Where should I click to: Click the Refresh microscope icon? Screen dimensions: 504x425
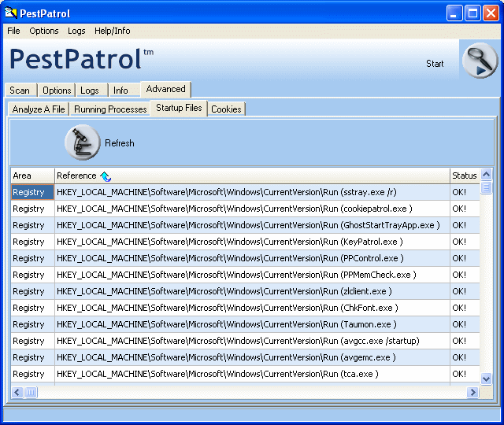(83, 142)
